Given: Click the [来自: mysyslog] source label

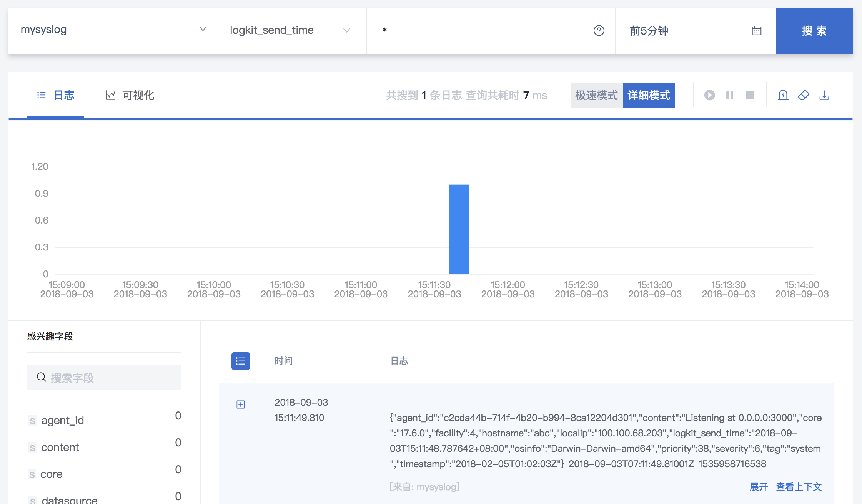Looking at the screenshot, I should point(424,487).
